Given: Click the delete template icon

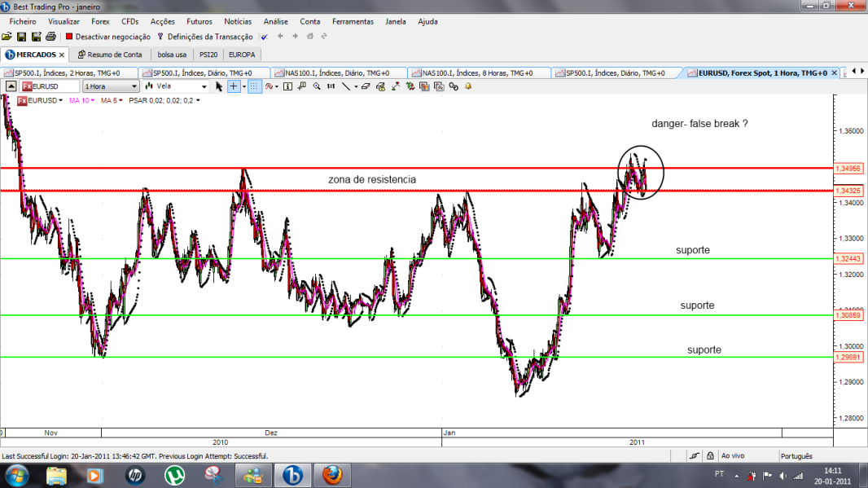Looking at the screenshot, I should coord(439,86).
